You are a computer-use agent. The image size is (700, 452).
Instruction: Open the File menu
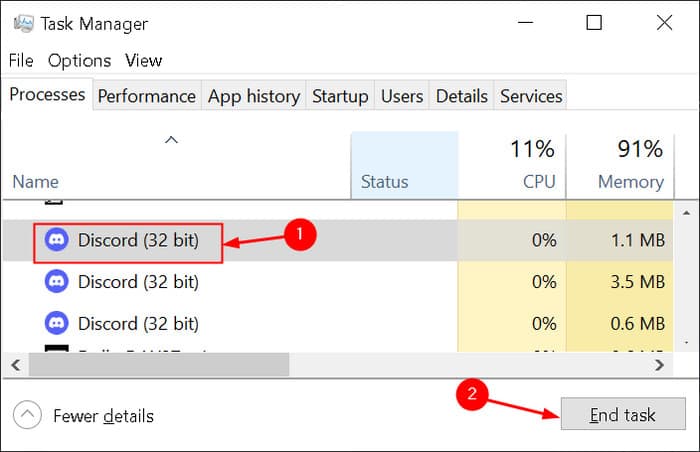tap(21, 61)
